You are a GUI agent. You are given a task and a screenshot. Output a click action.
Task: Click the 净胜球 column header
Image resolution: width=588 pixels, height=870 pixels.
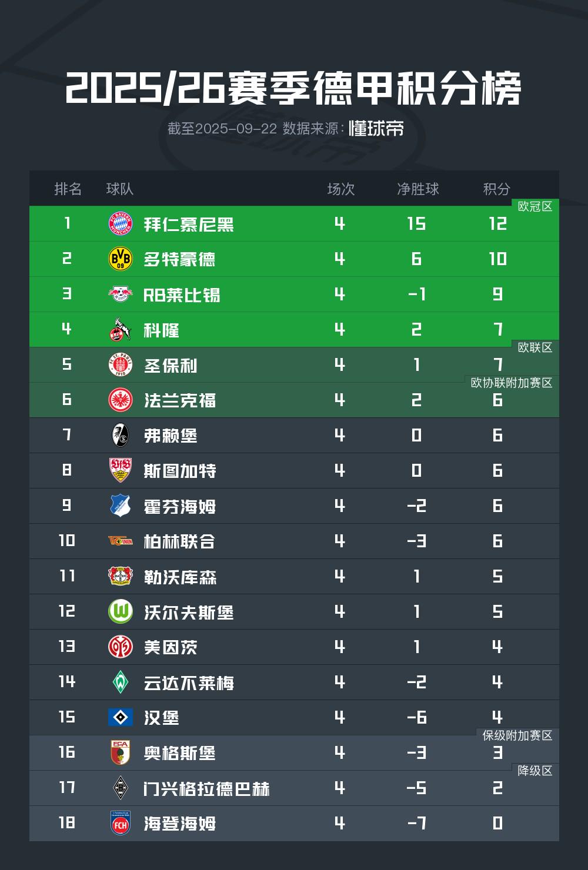(417, 189)
